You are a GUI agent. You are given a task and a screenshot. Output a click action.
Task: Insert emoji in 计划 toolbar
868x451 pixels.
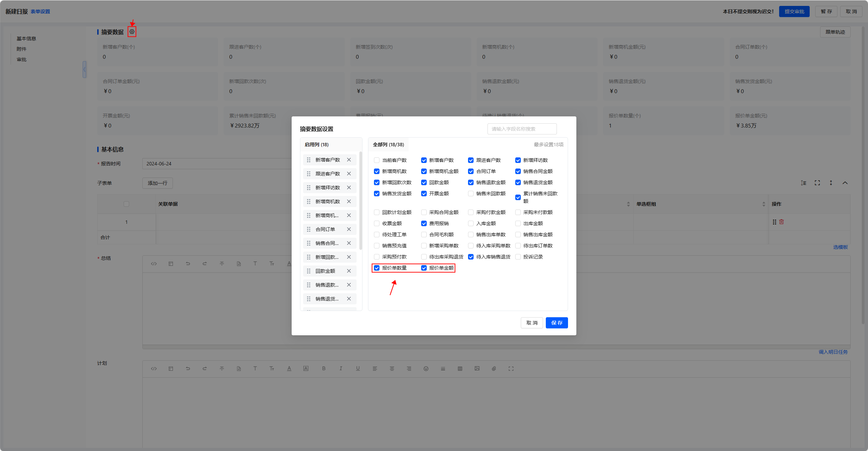point(426,369)
